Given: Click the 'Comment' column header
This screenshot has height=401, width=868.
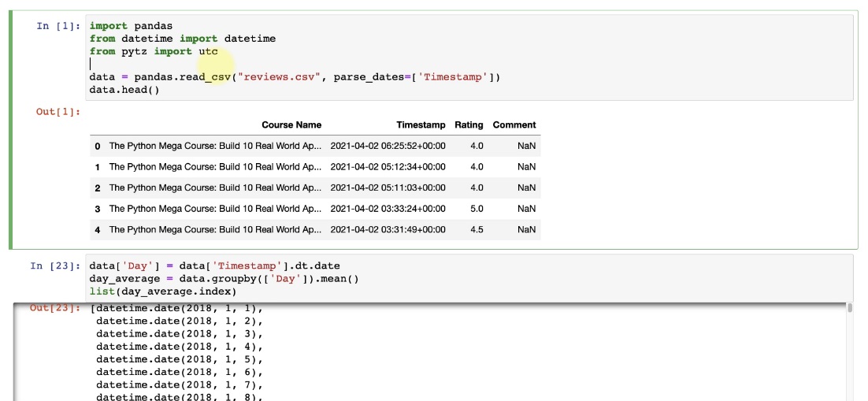Looking at the screenshot, I should [x=514, y=125].
